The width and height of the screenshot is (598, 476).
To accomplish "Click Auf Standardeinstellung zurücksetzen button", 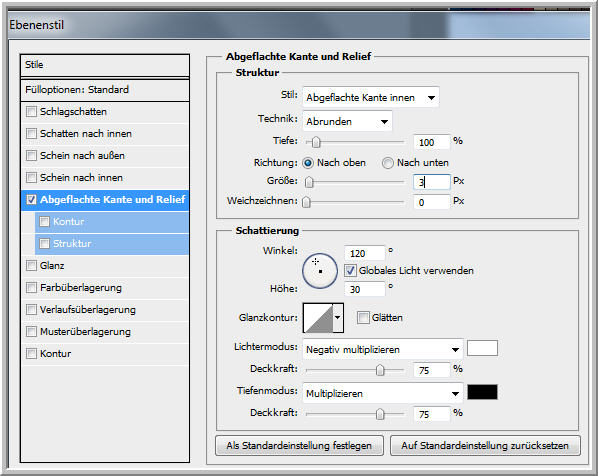I will 485,445.
